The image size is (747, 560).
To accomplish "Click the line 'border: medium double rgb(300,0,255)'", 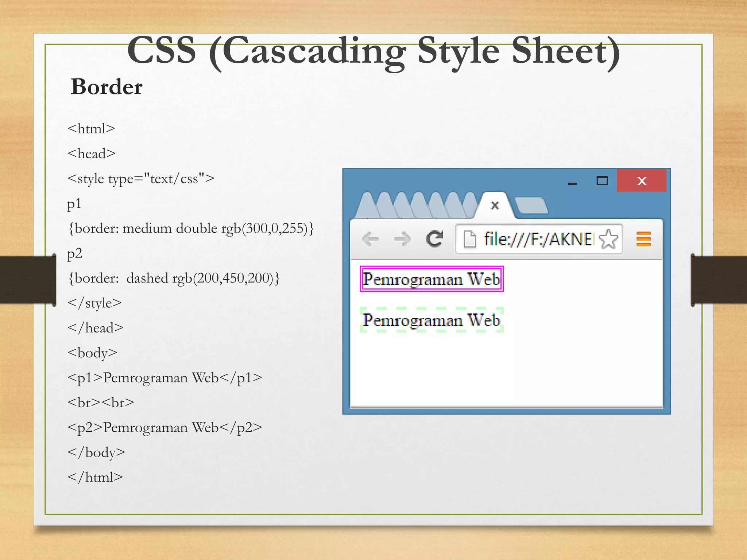I will (191, 229).
